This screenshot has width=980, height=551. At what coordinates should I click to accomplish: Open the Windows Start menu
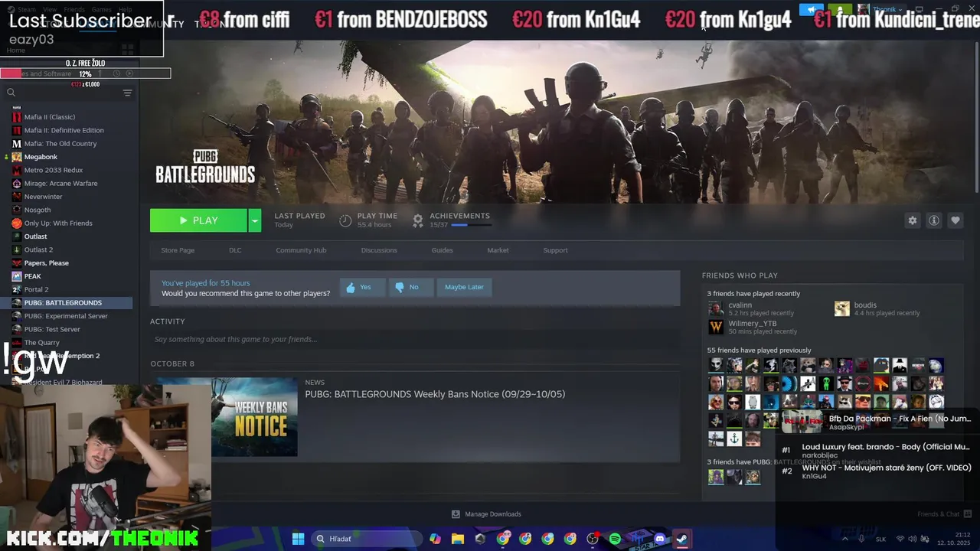pyautogui.click(x=298, y=539)
